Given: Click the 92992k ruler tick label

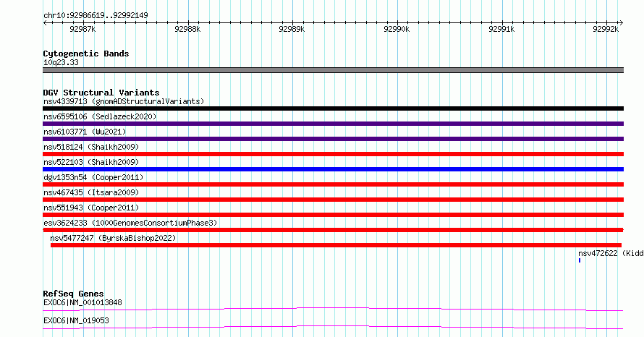Looking at the screenshot, I should click(606, 29).
